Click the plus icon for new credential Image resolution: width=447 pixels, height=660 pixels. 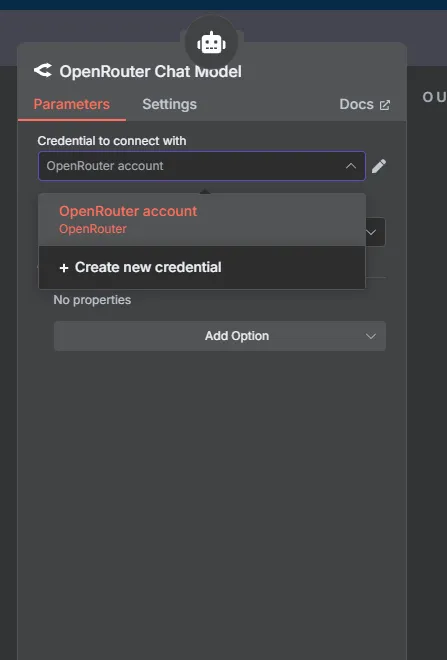[64, 268]
